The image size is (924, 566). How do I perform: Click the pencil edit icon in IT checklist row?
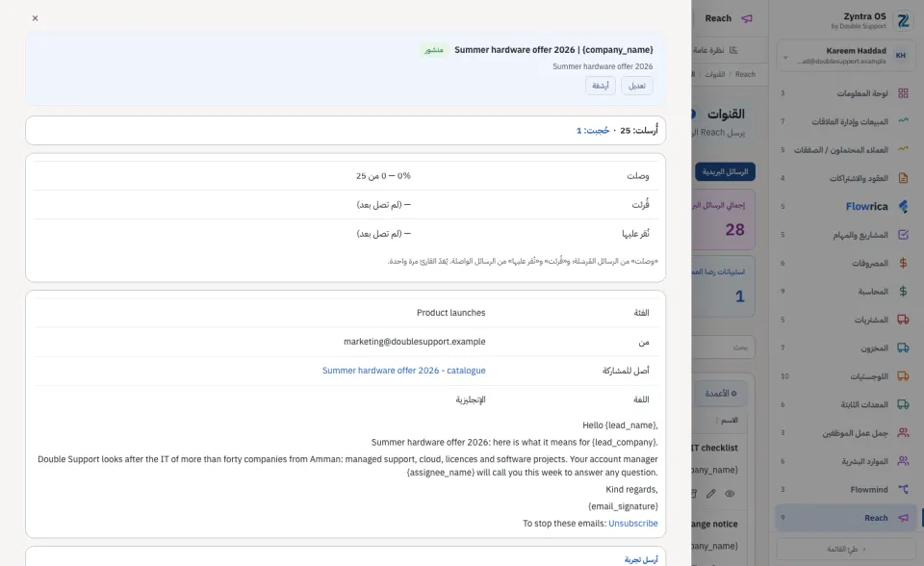tap(710, 494)
